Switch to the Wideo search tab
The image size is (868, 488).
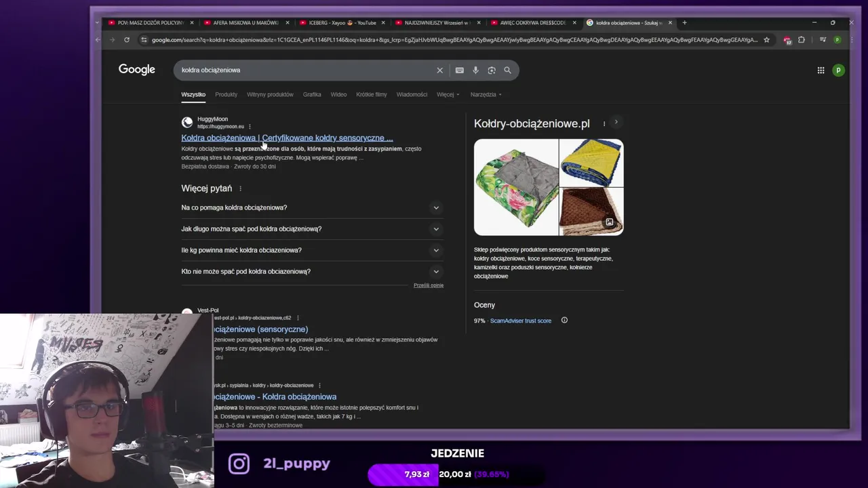[338, 94]
